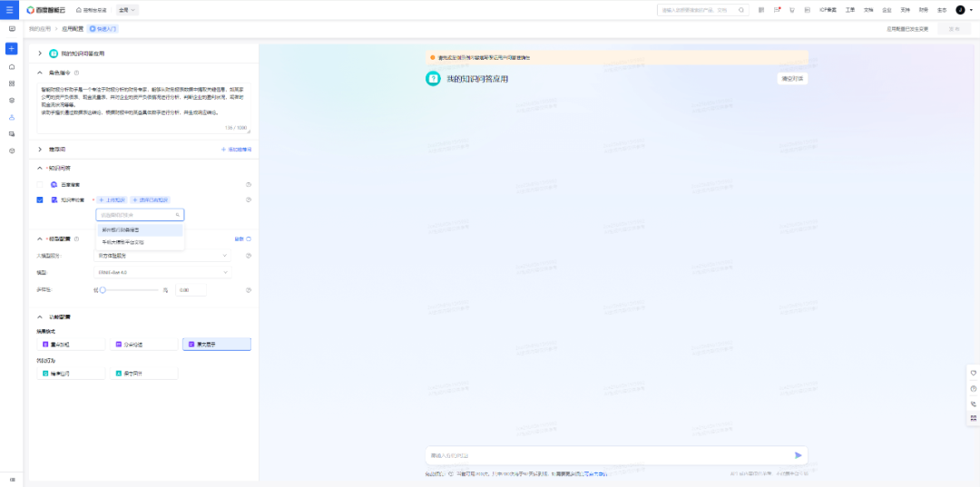Screen dimensions: 980x487
Task: Click the 多样性 slider handle
Action: pyautogui.click(x=103, y=290)
